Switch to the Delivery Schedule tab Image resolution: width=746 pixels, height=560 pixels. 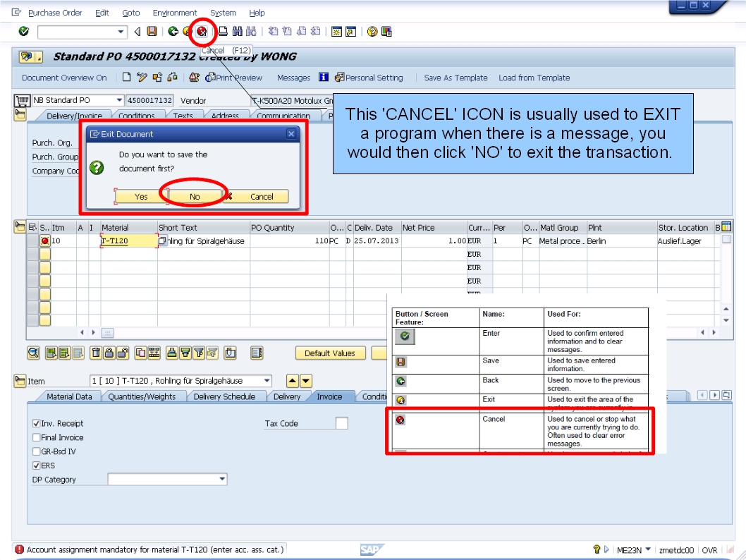click(224, 396)
